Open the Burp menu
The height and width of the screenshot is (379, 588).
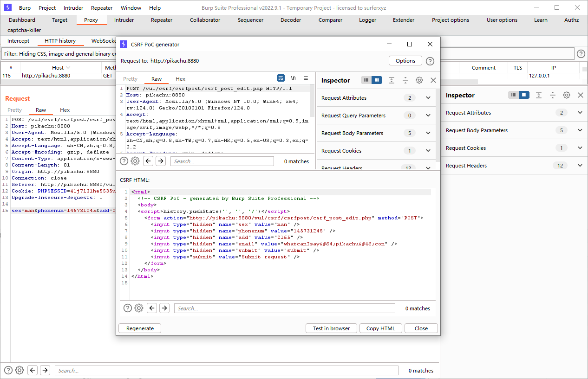25,8
